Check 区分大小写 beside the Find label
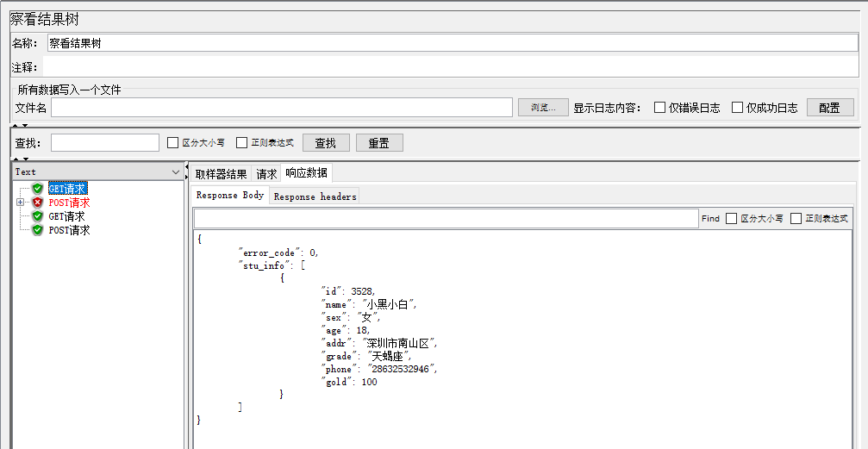The width and height of the screenshot is (868, 449). pos(732,219)
